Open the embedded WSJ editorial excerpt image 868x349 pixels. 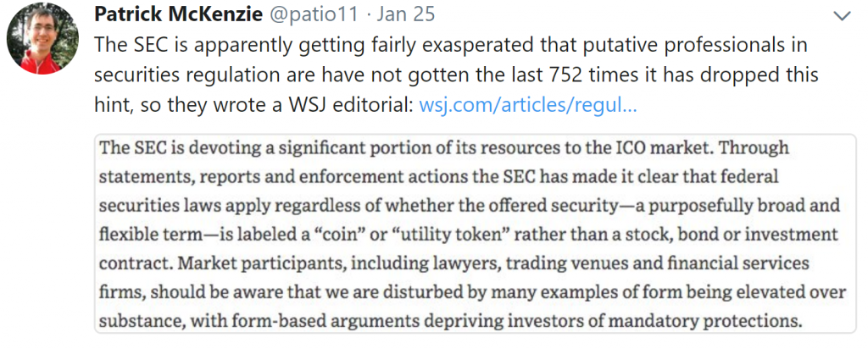tap(475, 233)
